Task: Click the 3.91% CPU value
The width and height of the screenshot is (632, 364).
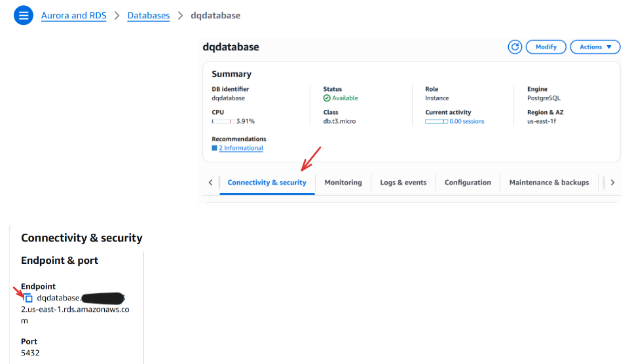Action: point(245,121)
